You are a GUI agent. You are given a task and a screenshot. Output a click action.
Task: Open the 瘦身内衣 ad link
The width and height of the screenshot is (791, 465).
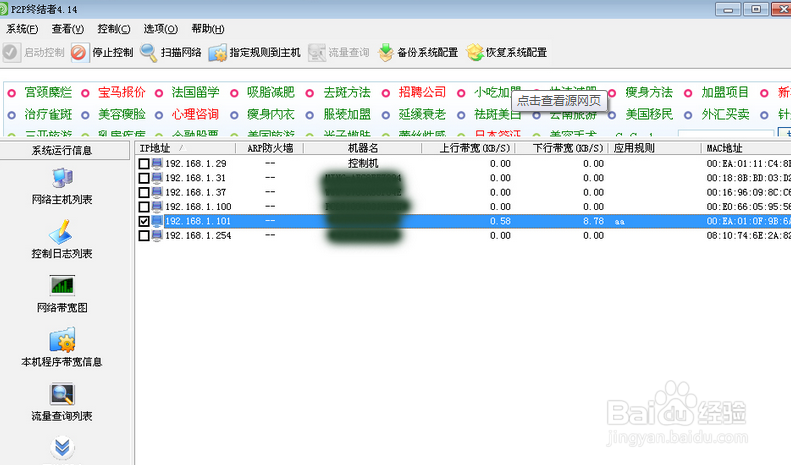(270, 114)
